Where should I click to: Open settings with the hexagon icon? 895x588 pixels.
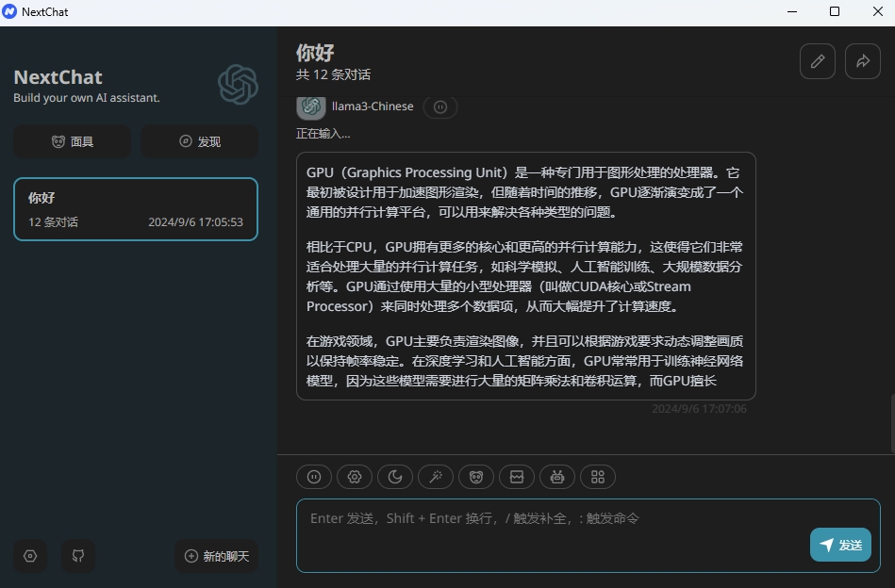pyautogui.click(x=30, y=556)
